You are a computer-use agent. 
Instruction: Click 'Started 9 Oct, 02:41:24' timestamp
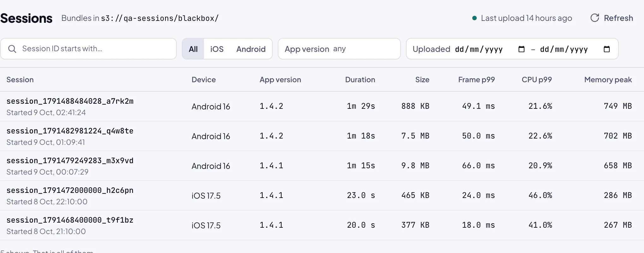[46, 113]
